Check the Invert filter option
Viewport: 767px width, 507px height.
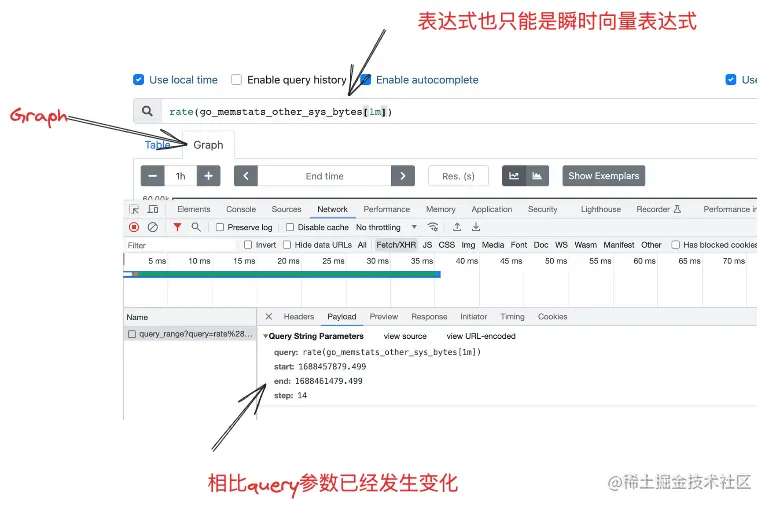[248, 245]
